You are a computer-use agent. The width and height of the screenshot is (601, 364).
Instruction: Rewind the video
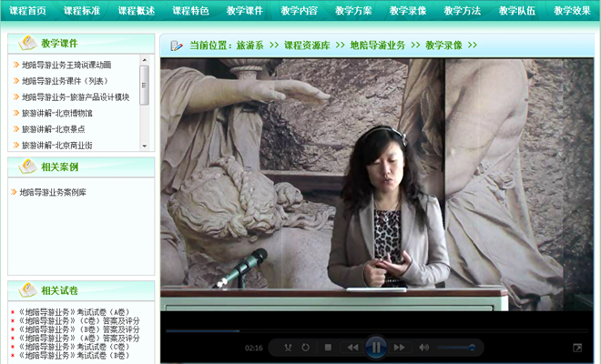click(x=353, y=347)
